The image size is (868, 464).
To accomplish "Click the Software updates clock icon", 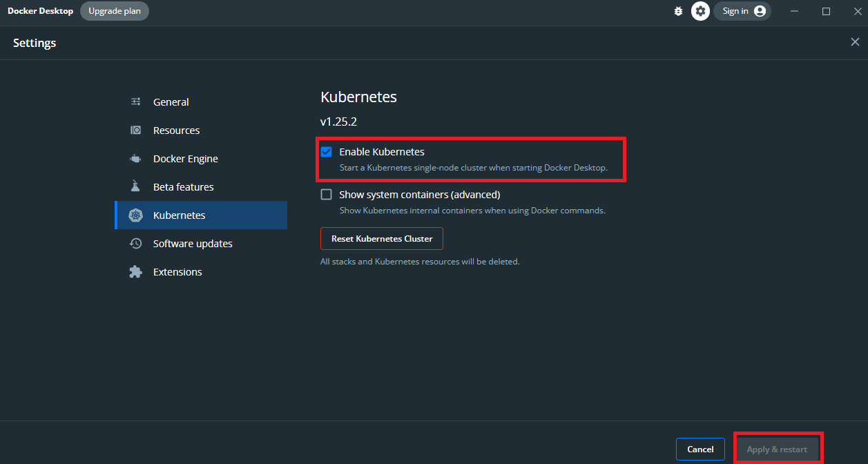I will tap(136, 244).
